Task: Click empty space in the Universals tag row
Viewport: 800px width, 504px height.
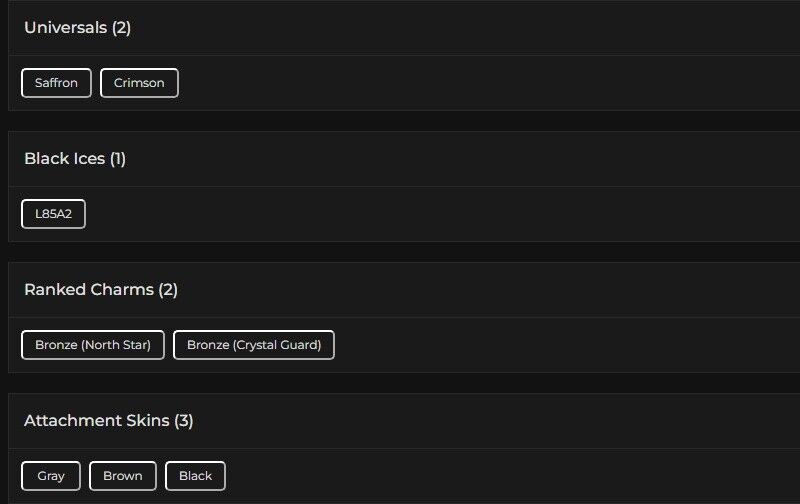Action: pos(450,83)
